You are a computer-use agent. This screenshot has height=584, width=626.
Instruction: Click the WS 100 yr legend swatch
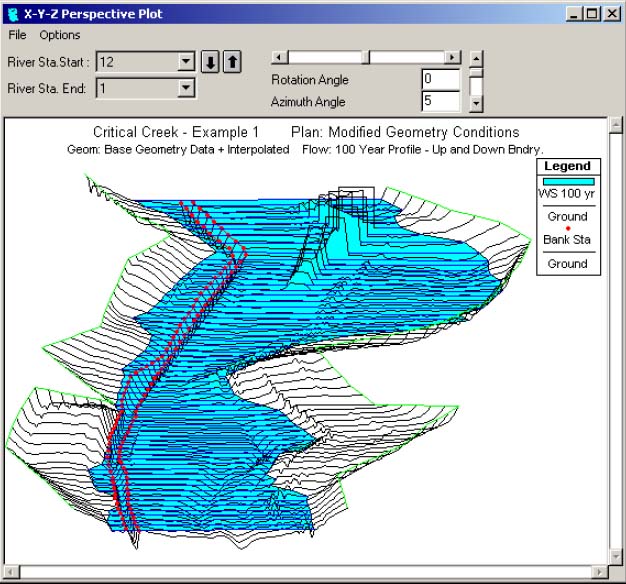[566, 180]
